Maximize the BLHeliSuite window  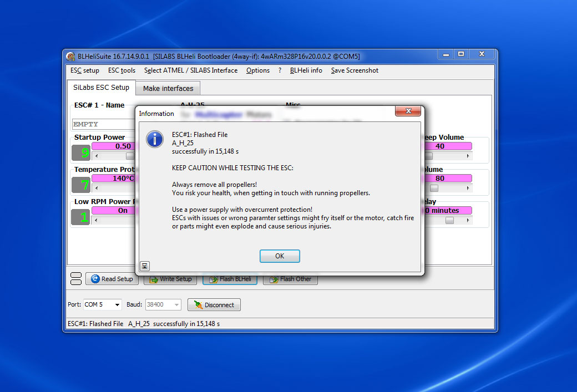pyautogui.click(x=460, y=54)
